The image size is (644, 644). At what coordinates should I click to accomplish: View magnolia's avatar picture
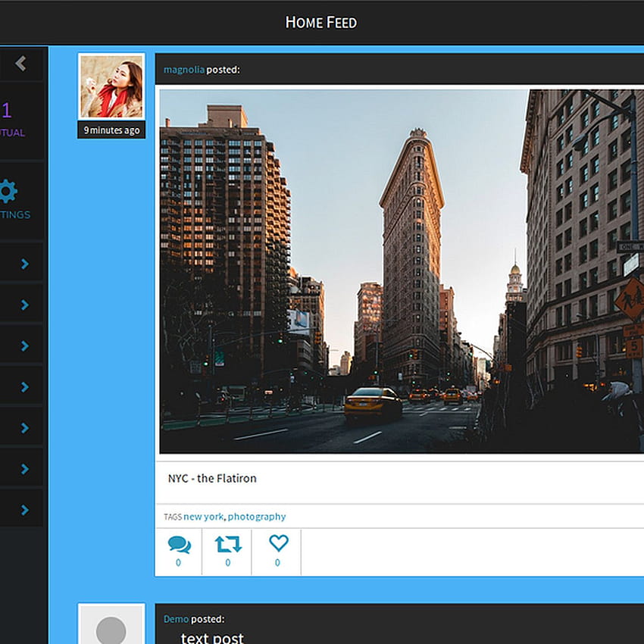pyautogui.click(x=111, y=86)
